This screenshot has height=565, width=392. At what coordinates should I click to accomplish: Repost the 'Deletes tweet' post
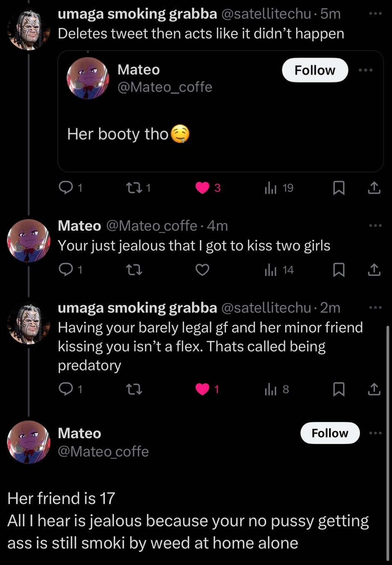coord(134,188)
